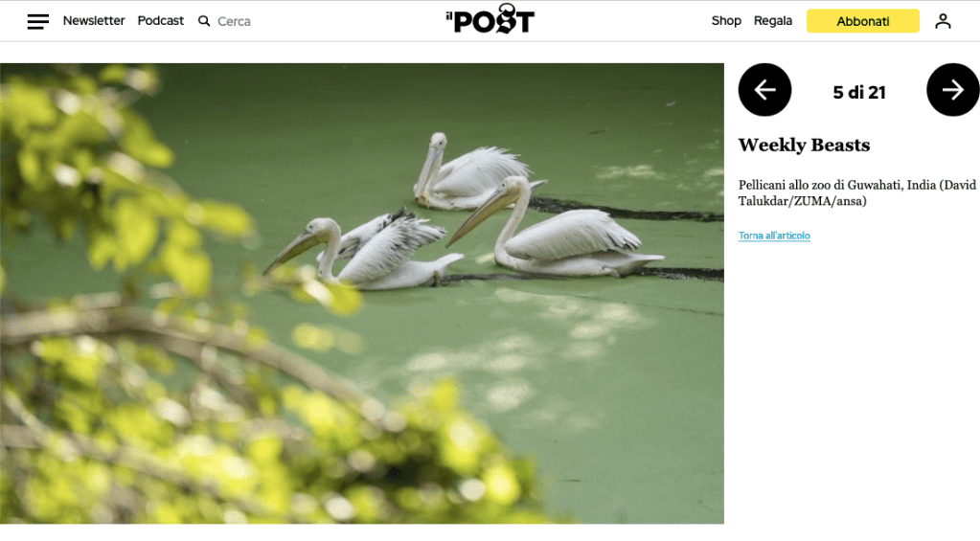This screenshot has width=980, height=541.
Task: Open the Newsletter page
Action: click(94, 21)
